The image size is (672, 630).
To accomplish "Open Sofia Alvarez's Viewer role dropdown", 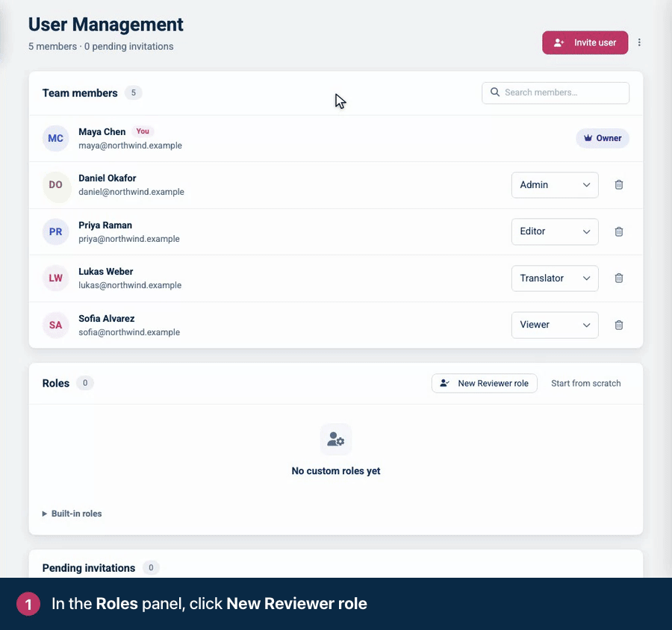I will 555,325.
